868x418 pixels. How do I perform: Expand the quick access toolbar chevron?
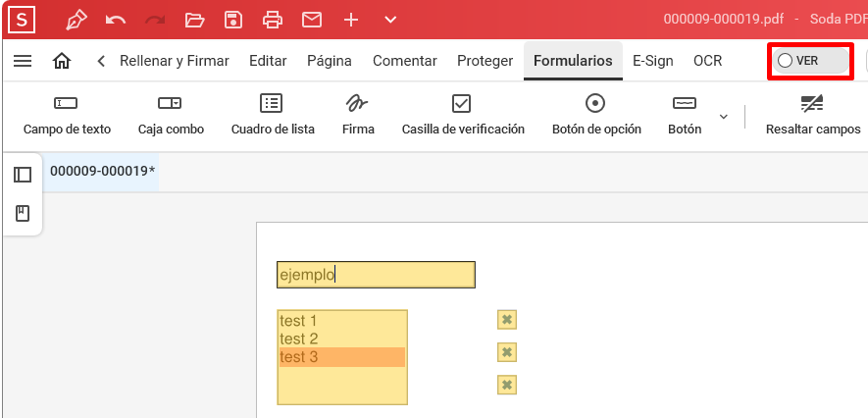point(390,20)
